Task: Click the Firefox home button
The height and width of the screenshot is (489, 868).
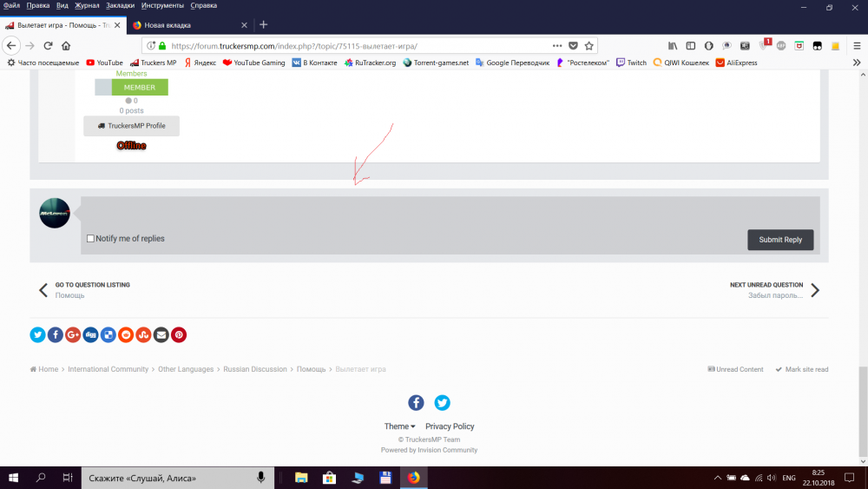Action: click(66, 46)
